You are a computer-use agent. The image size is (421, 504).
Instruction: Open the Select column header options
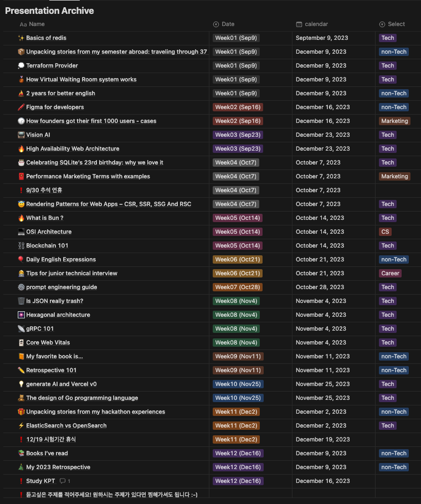coord(392,24)
